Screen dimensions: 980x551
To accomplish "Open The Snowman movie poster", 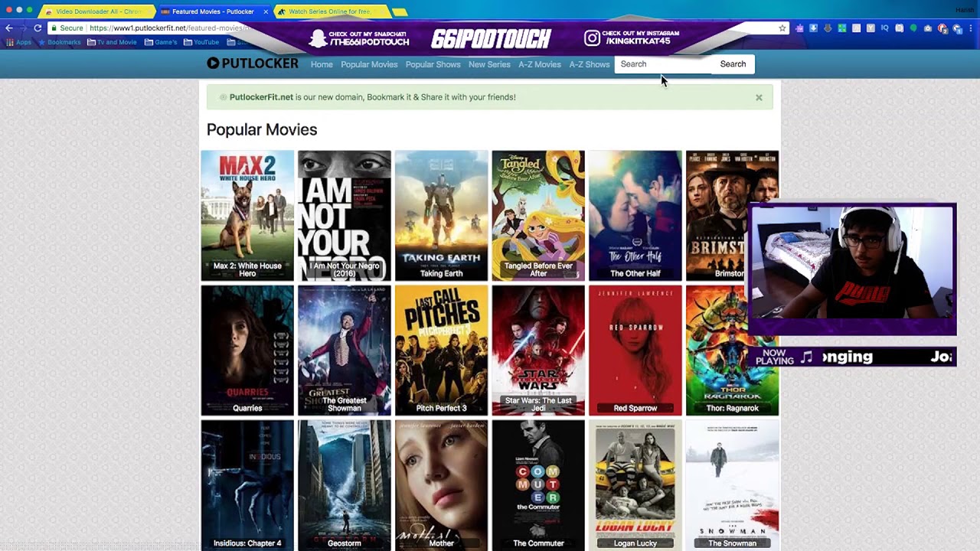I will click(x=733, y=485).
